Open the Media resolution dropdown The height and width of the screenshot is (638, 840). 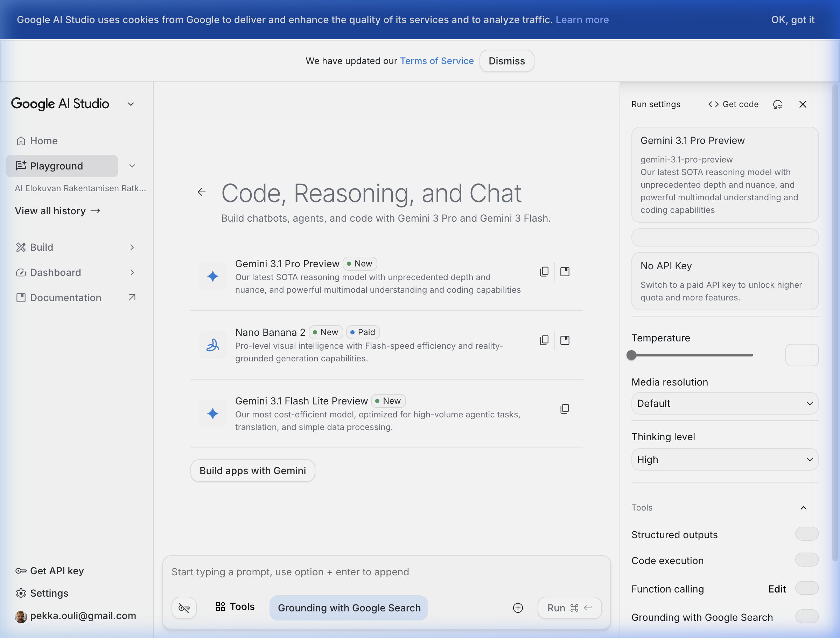coord(724,403)
